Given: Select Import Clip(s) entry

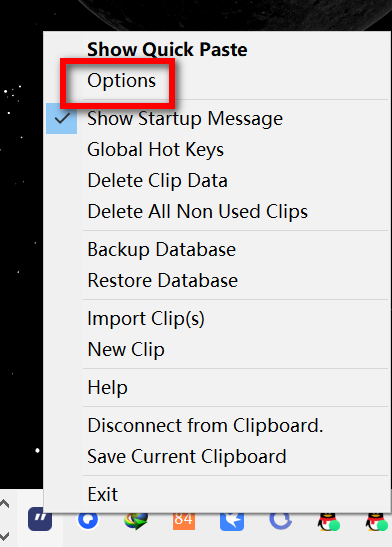Looking at the screenshot, I should click(x=146, y=319).
